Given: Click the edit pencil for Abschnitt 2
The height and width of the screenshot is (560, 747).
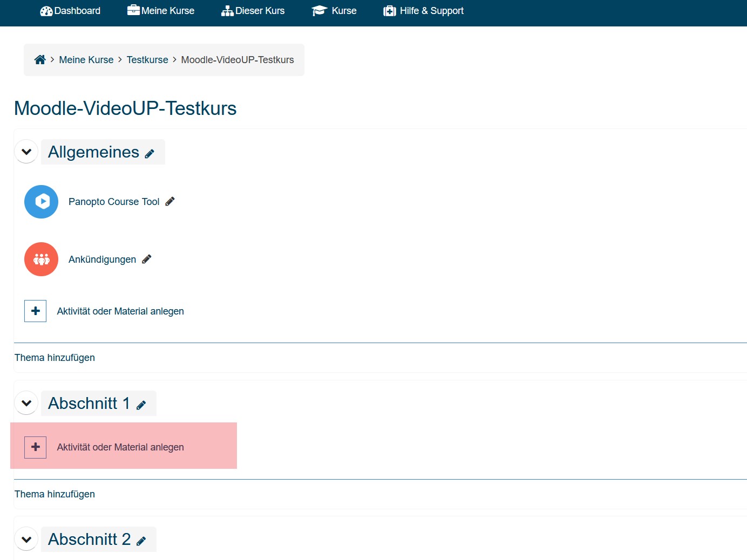Looking at the screenshot, I should pyautogui.click(x=141, y=541).
